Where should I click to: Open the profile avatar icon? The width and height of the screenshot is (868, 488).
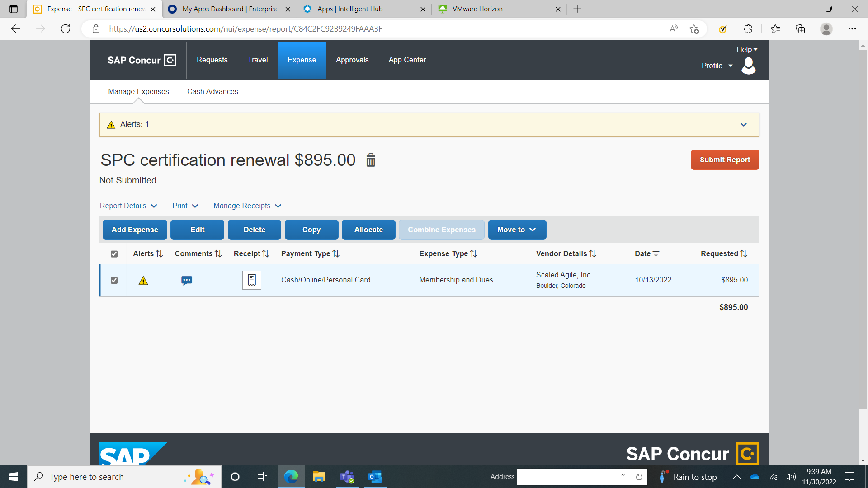(748, 66)
